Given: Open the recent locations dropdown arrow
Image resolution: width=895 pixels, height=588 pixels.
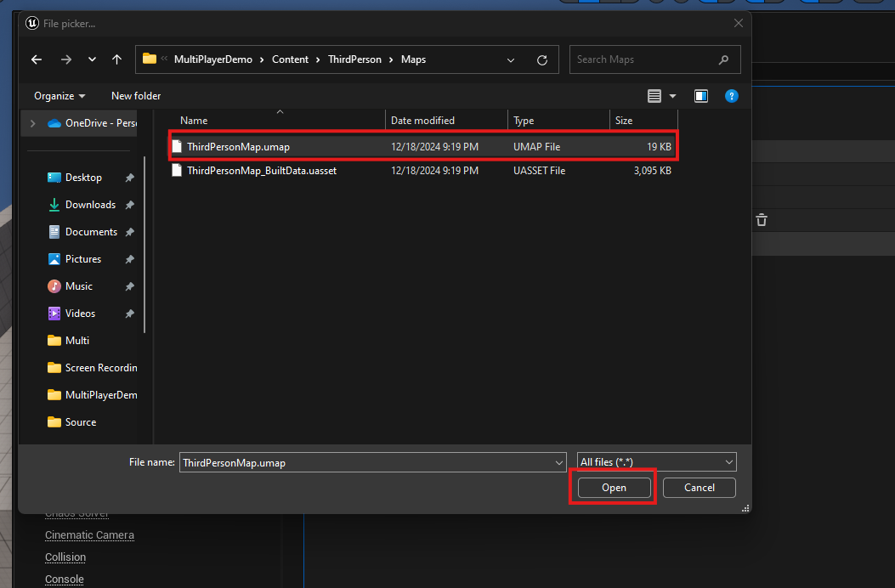Looking at the screenshot, I should point(92,59).
